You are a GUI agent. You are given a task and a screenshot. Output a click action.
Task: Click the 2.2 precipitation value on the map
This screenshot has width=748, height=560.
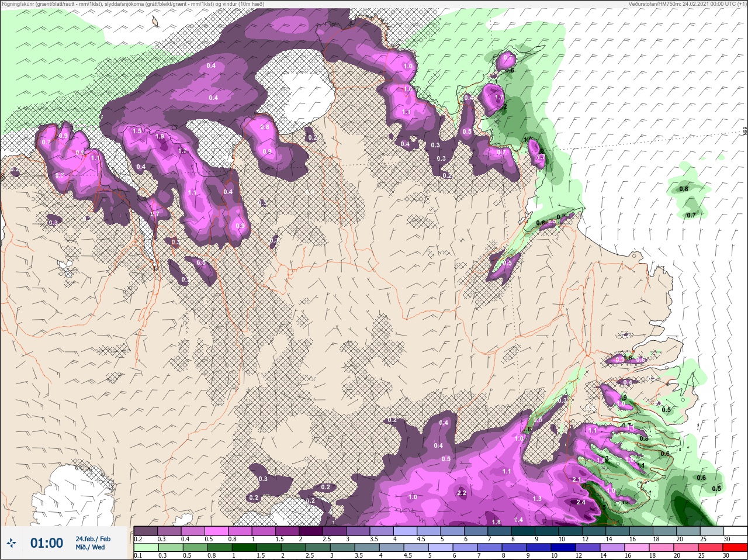462,493
